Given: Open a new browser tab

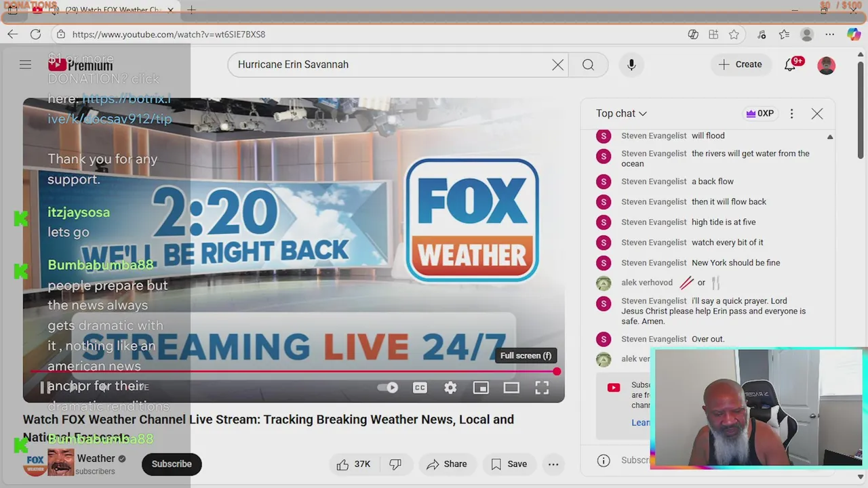Looking at the screenshot, I should coord(192,10).
